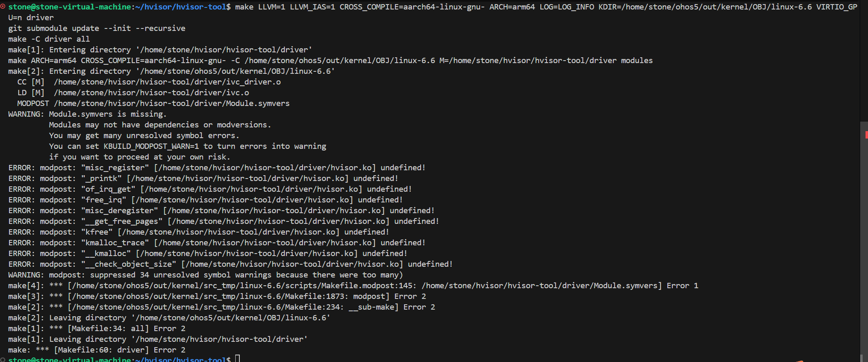This screenshot has height=362, width=868.
Task: Open the driver/ivc.o path in the LD line
Action: (151, 92)
